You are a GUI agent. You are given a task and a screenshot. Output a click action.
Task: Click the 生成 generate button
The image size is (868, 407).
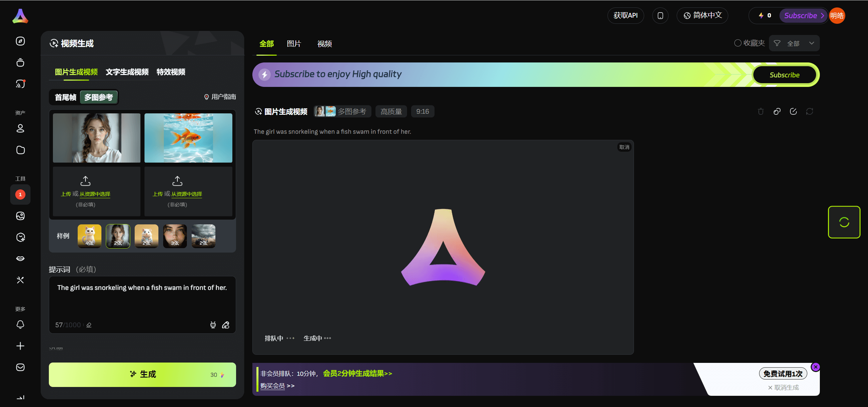pos(142,374)
